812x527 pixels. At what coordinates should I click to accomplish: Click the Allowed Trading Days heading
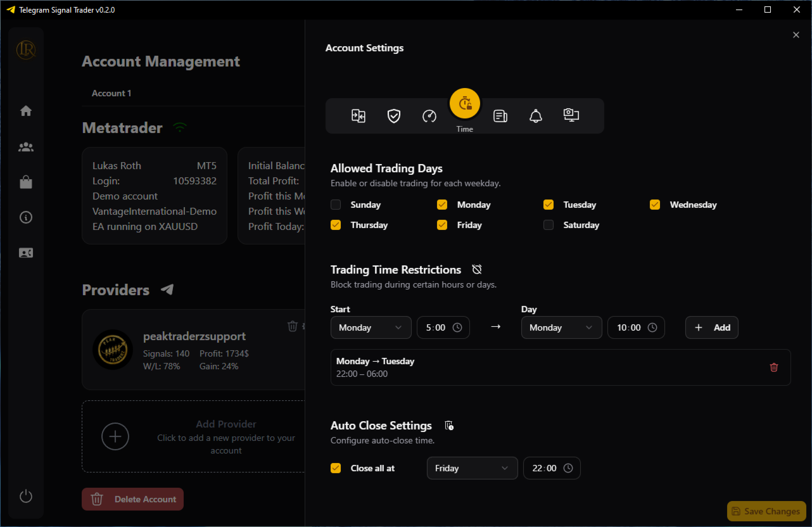point(386,168)
